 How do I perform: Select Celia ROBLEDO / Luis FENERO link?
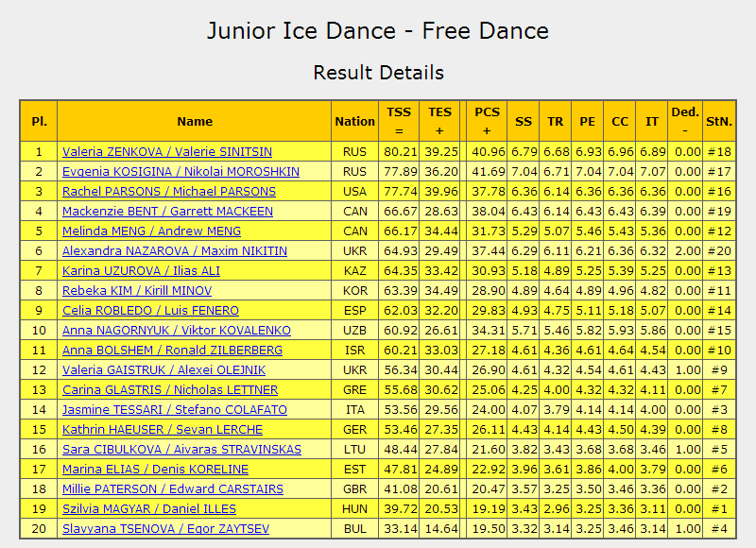click(x=150, y=311)
